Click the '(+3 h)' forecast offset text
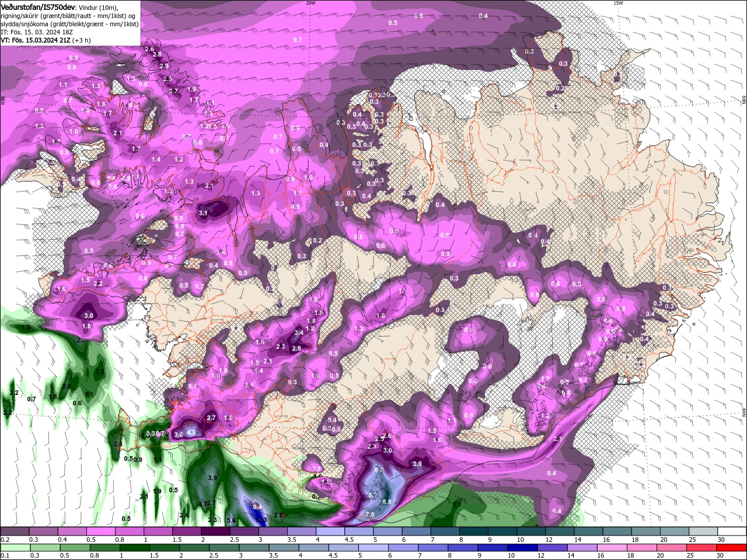Viewport: 747px width, 560px height. pyautogui.click(x=81, y=40)
